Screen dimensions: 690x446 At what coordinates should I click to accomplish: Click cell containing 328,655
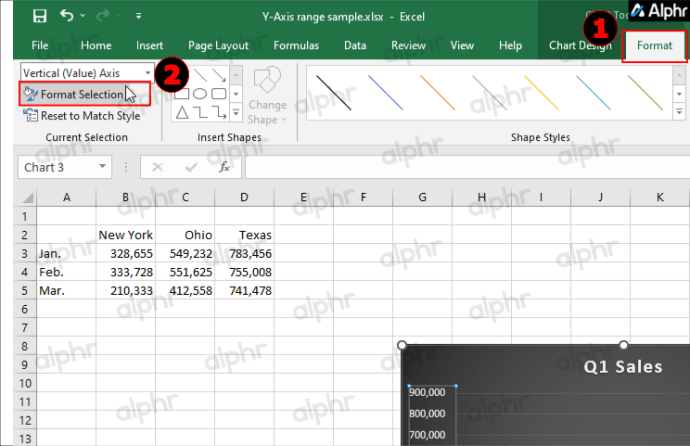point(125,253)
